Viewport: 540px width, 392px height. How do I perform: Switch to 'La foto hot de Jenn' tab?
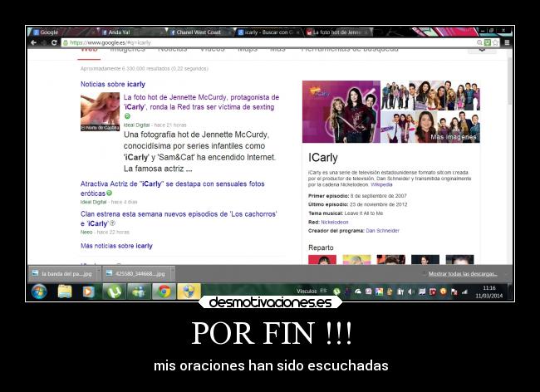pos(338,32)
